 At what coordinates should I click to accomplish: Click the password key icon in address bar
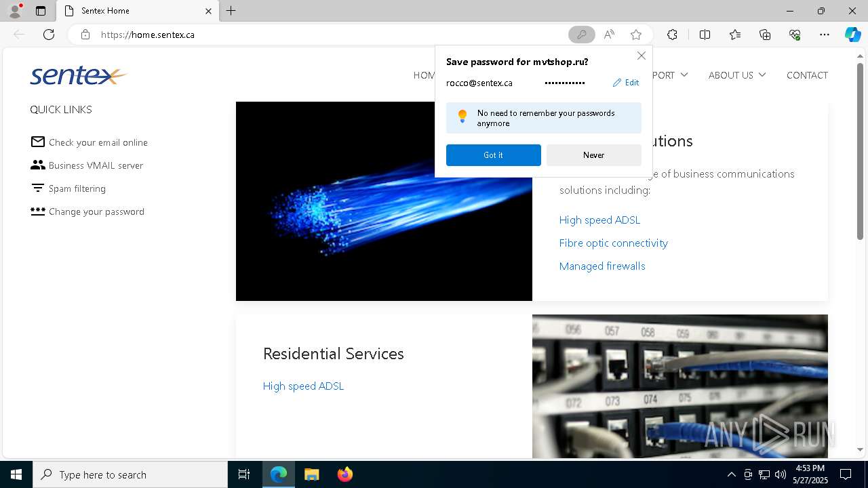(x=581, y=35)
